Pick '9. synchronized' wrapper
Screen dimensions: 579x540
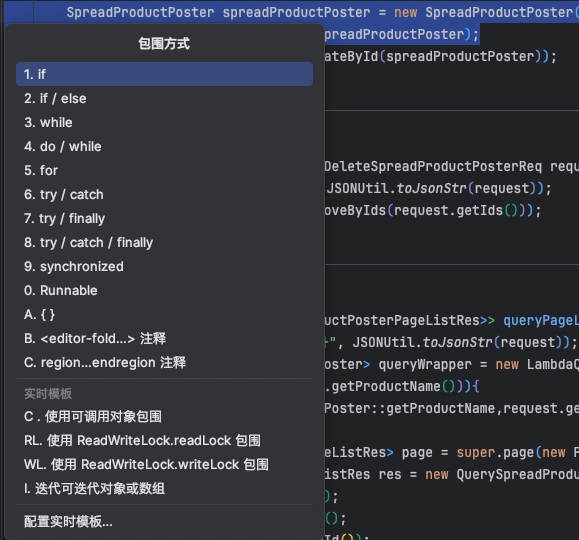164,267
